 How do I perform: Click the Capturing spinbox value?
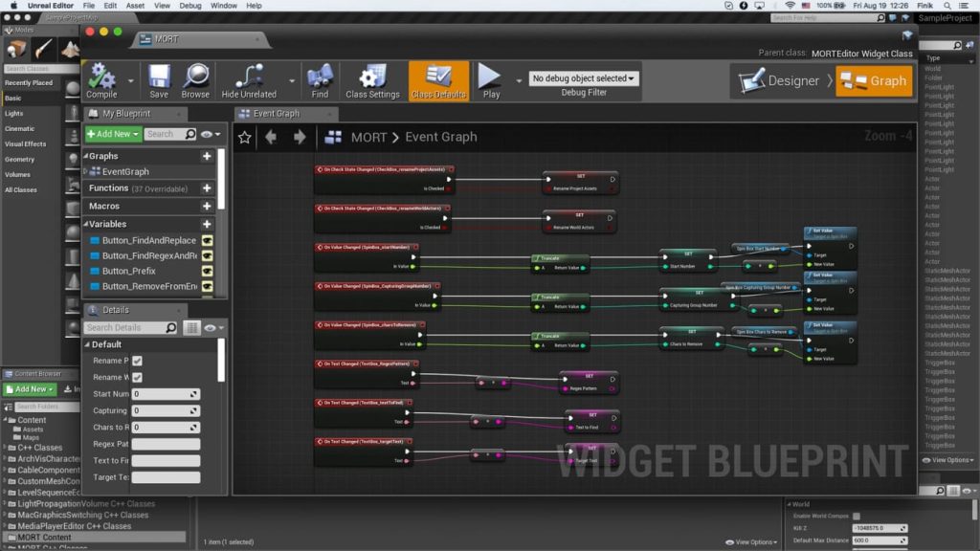point(166,410)
